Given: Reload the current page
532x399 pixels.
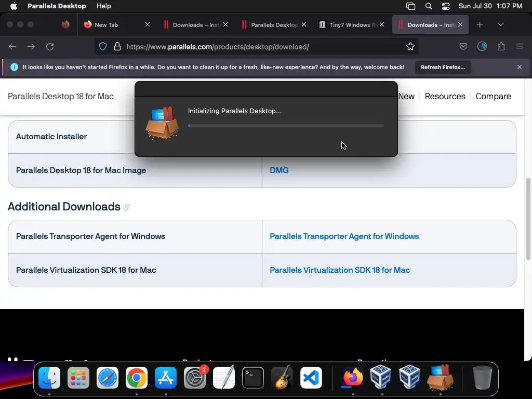Looking at the screenshot, I should (50, 47).
